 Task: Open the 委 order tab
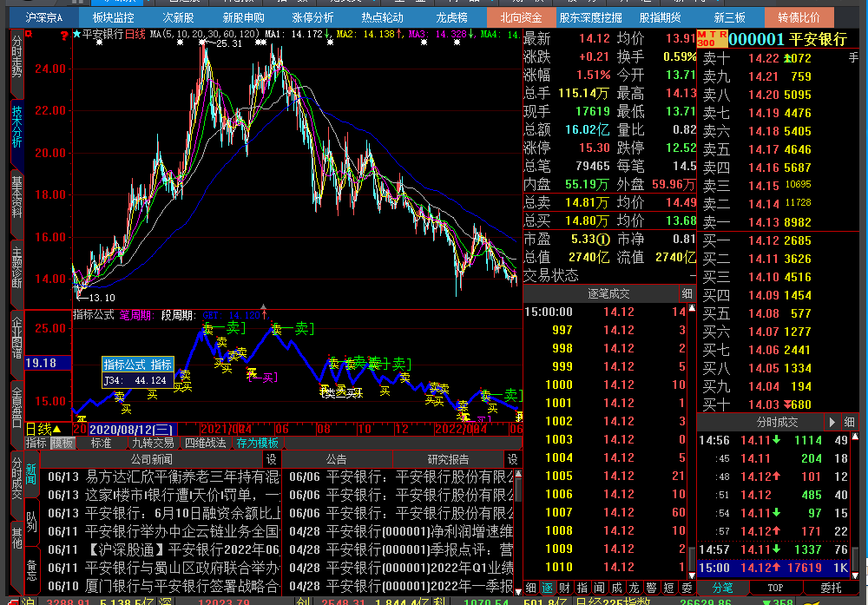click(x=687, y=588)
